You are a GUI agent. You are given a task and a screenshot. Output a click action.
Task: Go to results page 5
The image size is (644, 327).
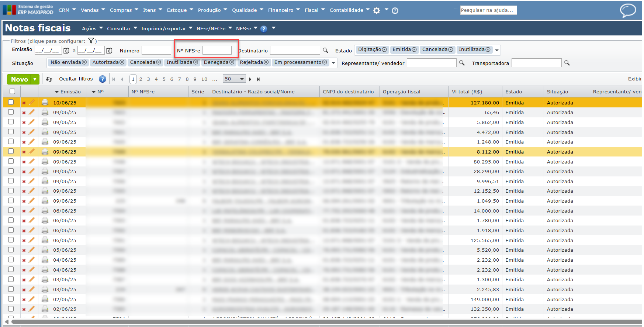coord(164,79)
